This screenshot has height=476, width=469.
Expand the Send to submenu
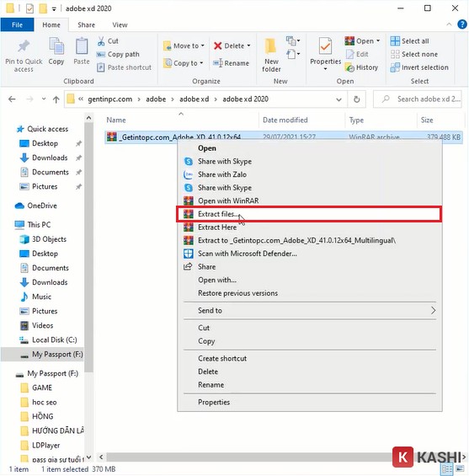(309, 311)
